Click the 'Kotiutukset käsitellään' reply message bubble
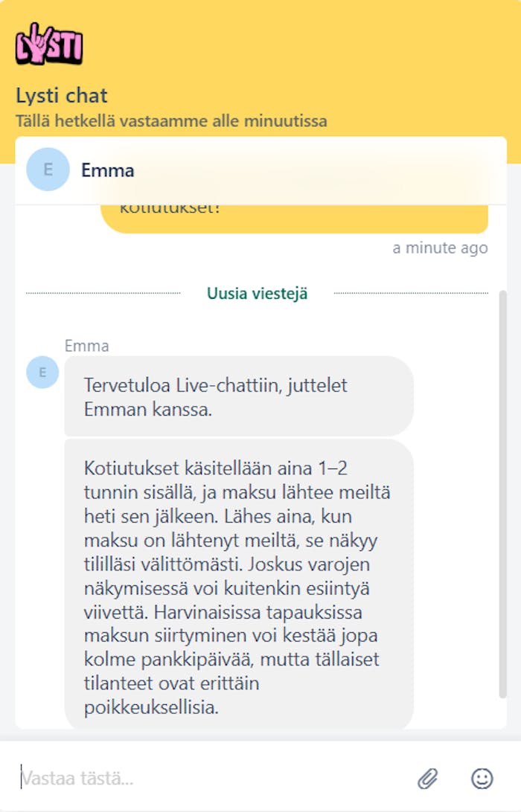The width and height of the screenshot is (521, 812). (238, 587)
